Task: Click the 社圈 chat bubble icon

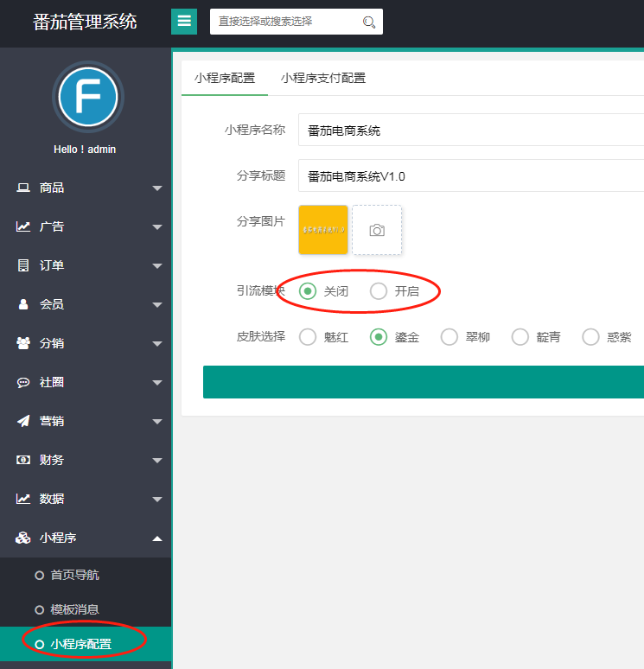Action: 23,382
